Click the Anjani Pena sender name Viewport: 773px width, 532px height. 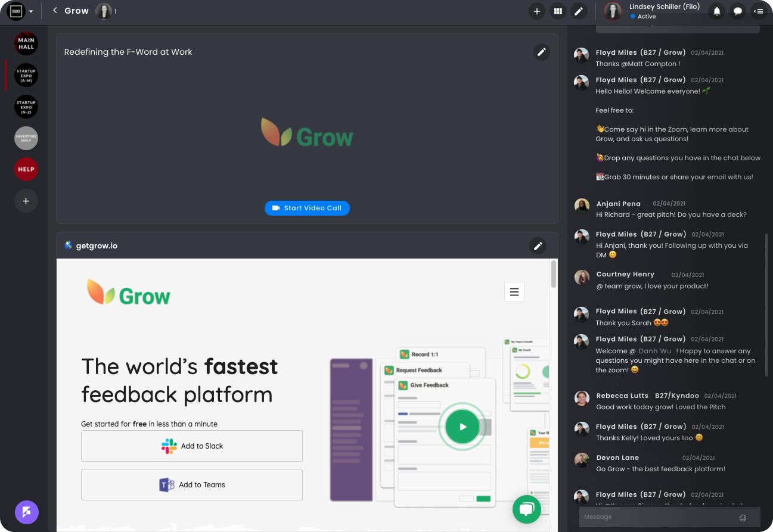pos(619,204)
